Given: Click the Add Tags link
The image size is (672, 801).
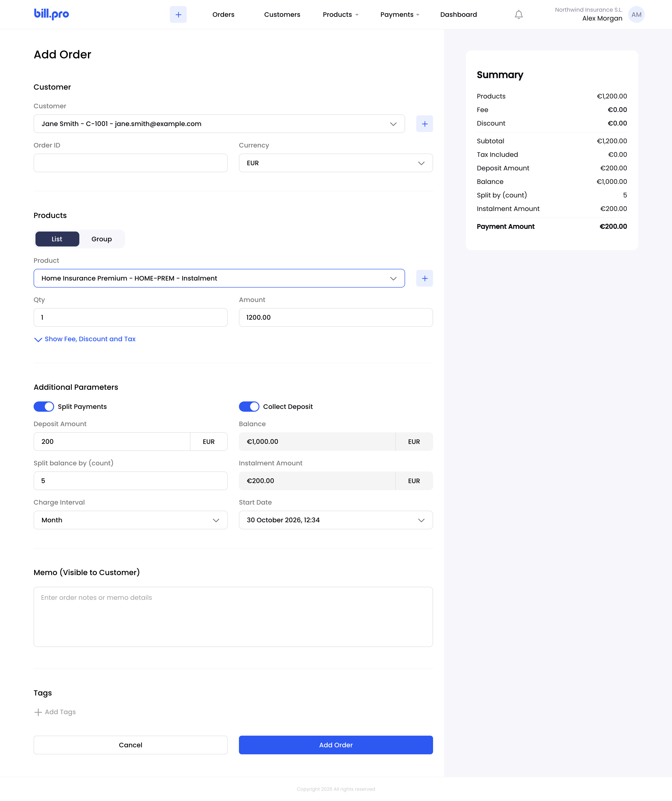Looking at the screenshot, I should (x=60, y=712).
